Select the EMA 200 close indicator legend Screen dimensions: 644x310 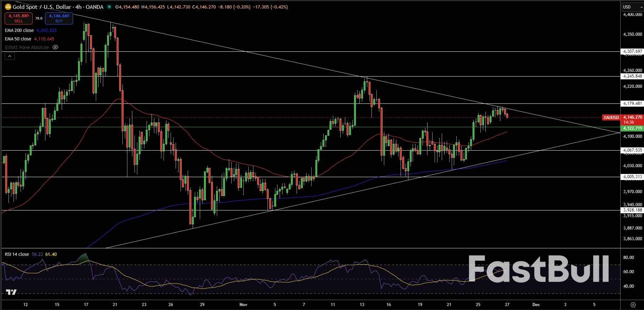pyautogui.click(x=20, y=30)
